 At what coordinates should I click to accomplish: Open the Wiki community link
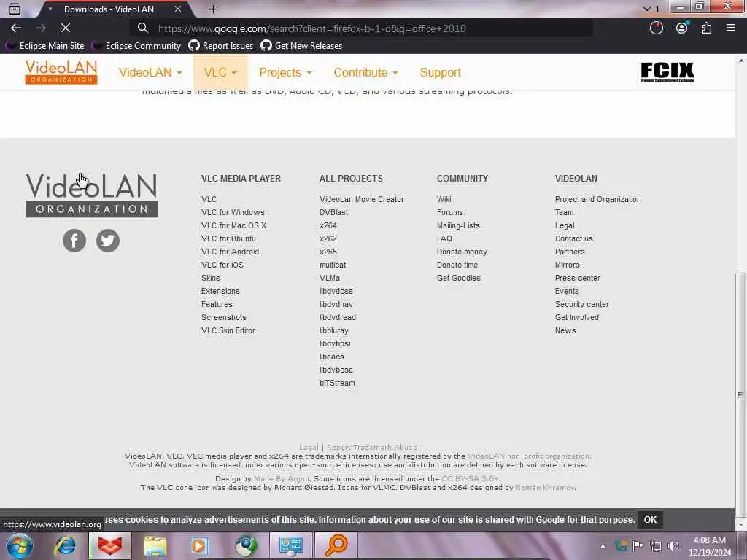[x=444, y=199]
